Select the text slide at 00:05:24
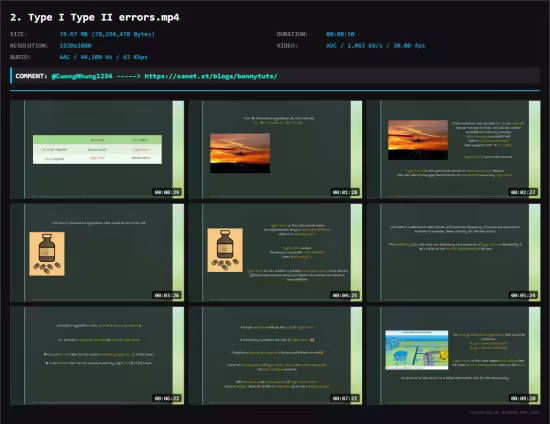The image size is (550, 424). point(454,253)
